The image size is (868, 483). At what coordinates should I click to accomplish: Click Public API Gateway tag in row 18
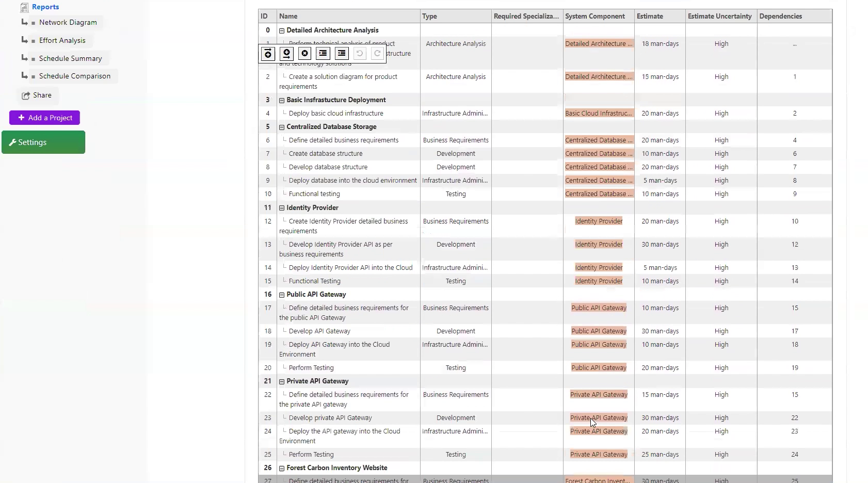(599, 331)
